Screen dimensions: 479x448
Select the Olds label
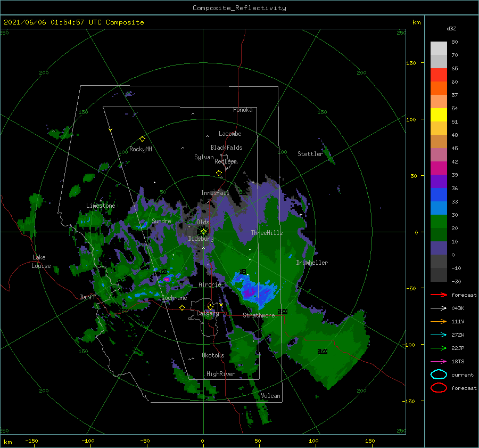click(x=203, y=222)
